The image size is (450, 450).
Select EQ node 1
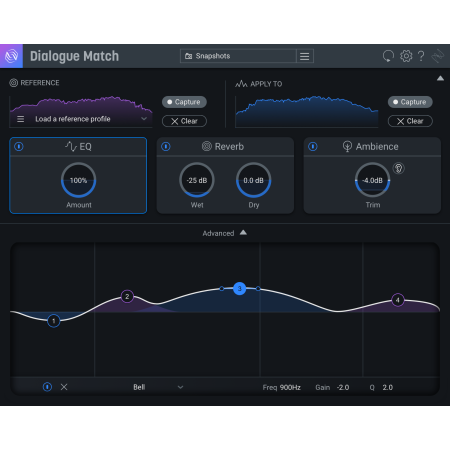click(54, 321)
